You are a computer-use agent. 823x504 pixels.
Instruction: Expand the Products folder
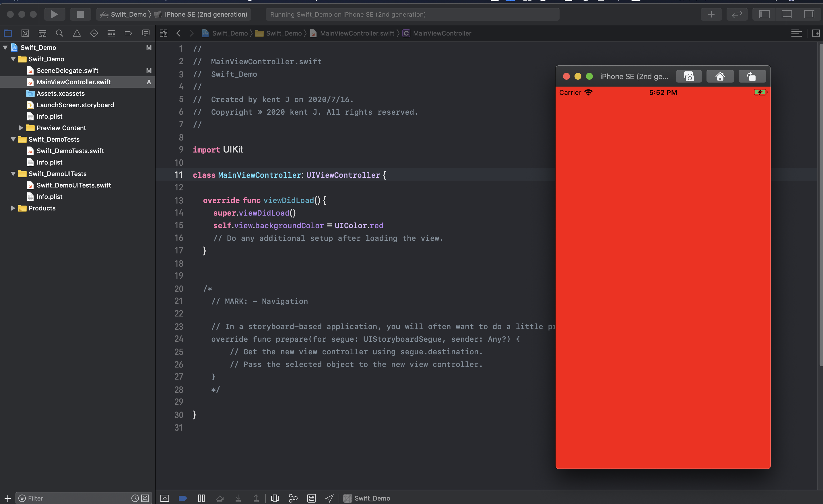tap(13, 208)
